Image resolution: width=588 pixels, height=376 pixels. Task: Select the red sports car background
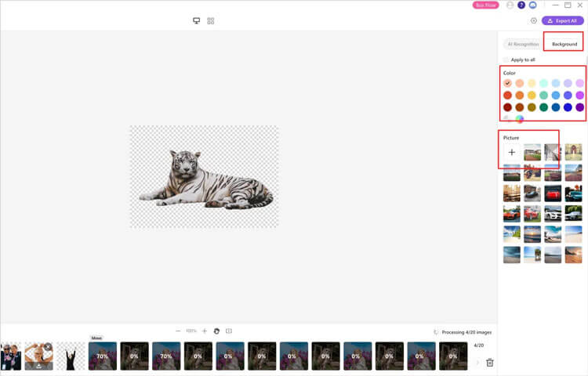tap(553, 193)
